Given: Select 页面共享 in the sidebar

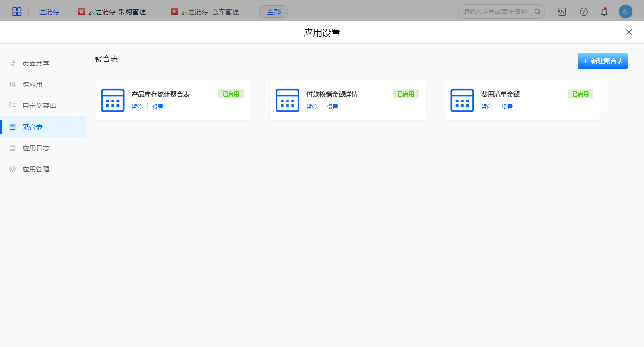Looking at the screenshot, I should 36,63.
